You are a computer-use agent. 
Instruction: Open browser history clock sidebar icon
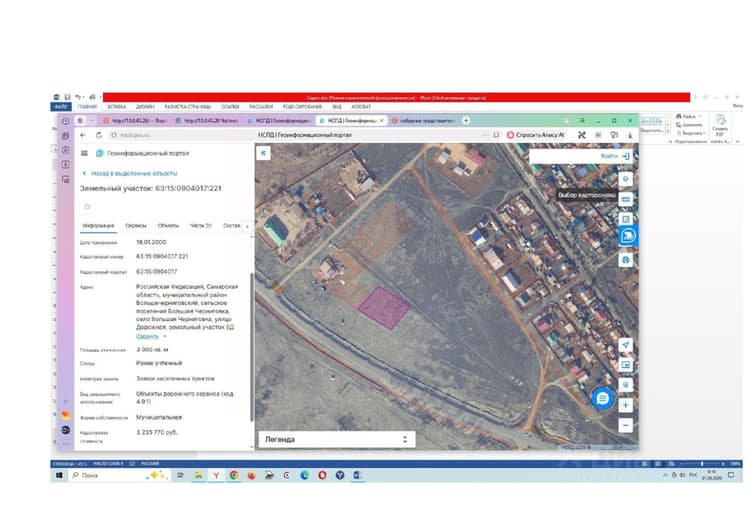[66, 121]
